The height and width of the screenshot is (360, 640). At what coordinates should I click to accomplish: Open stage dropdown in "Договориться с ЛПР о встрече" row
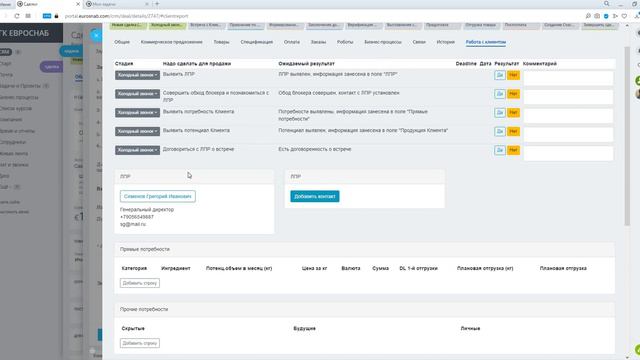137,150
